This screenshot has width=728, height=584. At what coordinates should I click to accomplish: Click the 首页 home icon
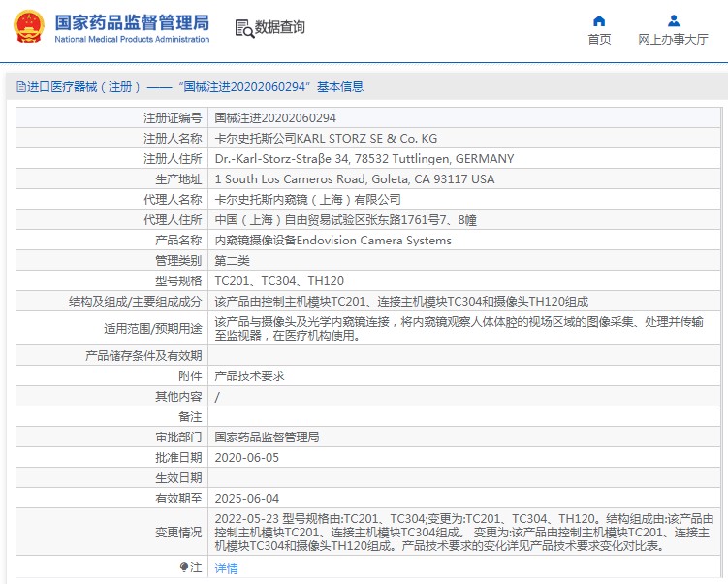(599, 21)
